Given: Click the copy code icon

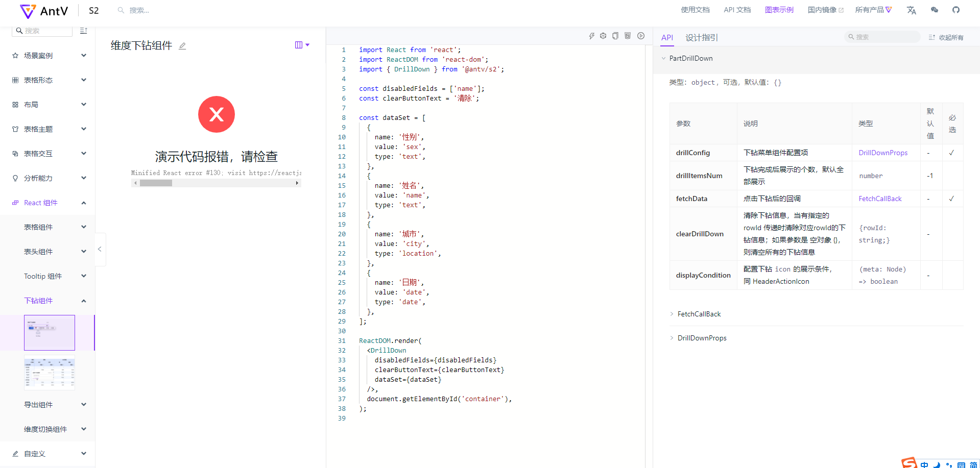Looking at the screenshot, I should [615, 36].
